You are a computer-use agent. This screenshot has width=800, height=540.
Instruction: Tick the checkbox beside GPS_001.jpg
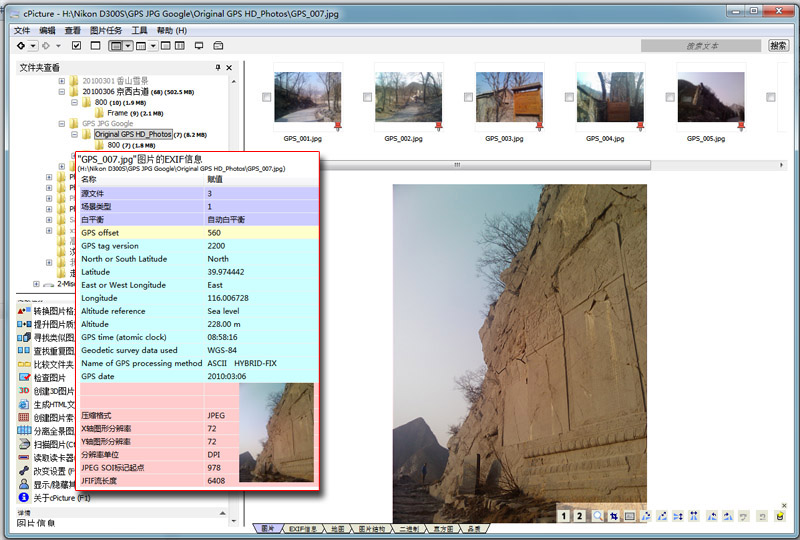click(x=265, y=97)
